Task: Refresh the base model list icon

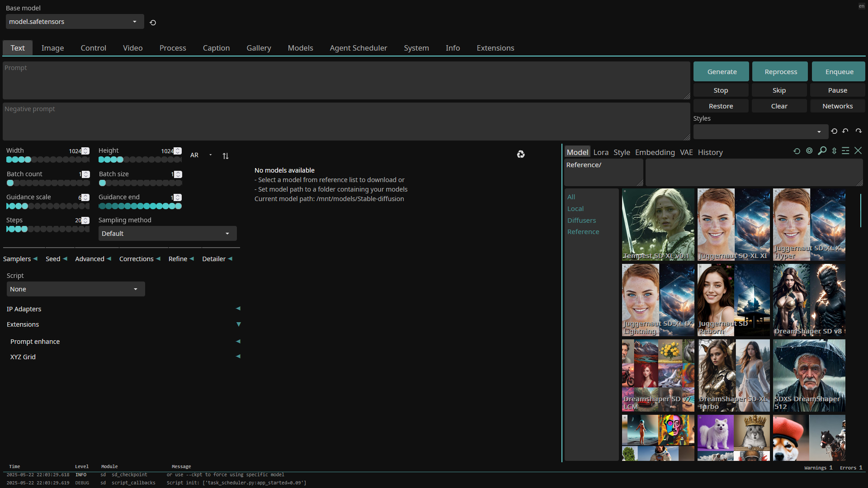Action: (153, 23)
